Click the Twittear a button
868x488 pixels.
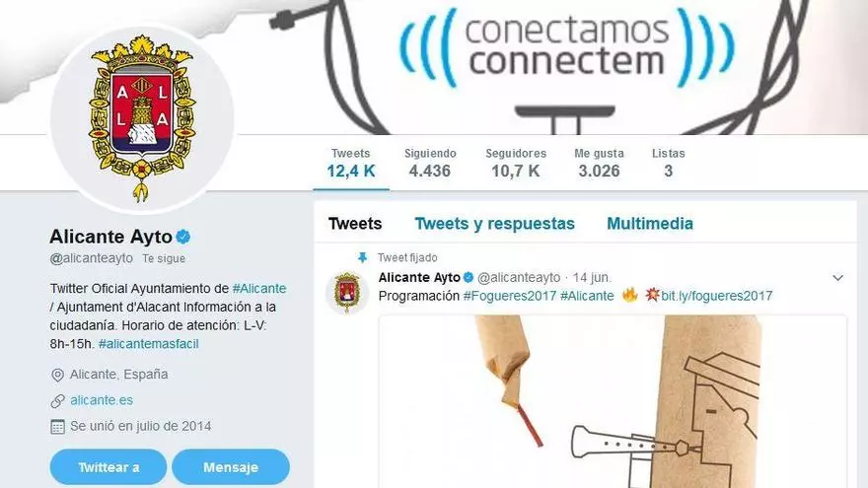coord(108,467)
